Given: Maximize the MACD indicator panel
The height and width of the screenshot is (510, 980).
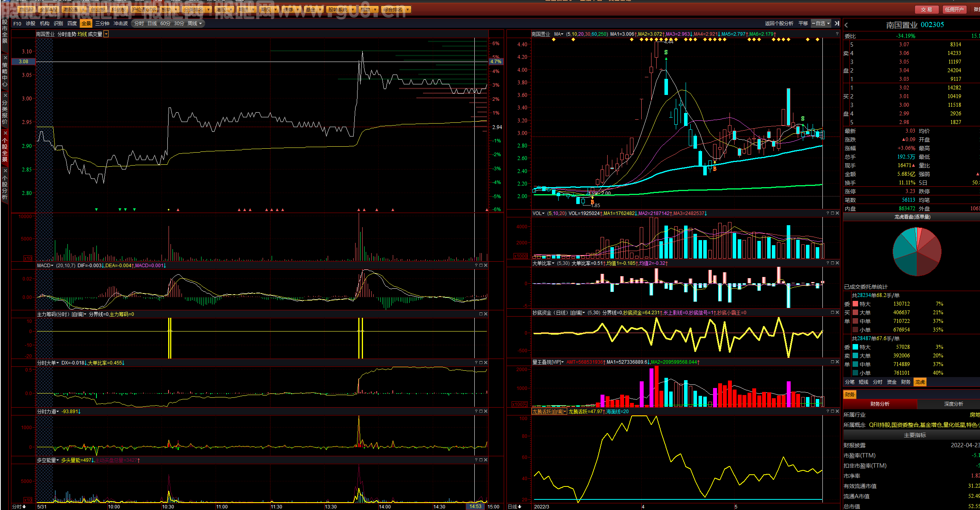Looking at the screenshot, I should 481,266.
